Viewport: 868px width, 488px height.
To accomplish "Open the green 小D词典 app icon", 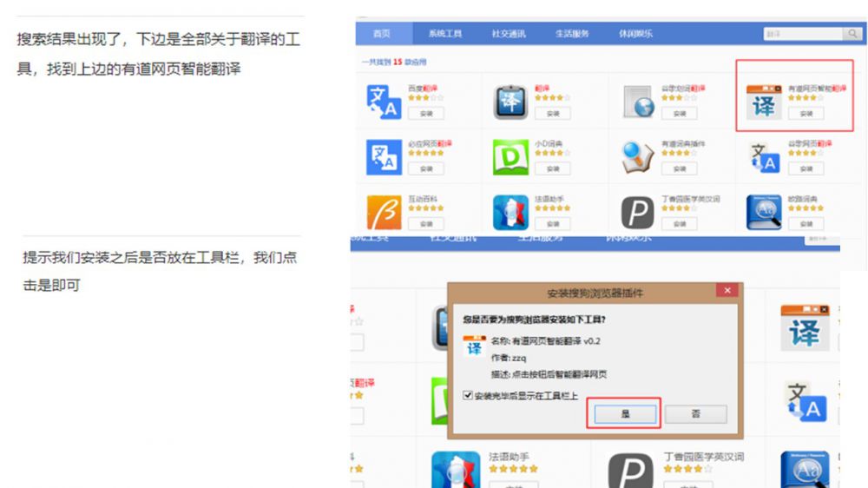I will click(510, 157).
